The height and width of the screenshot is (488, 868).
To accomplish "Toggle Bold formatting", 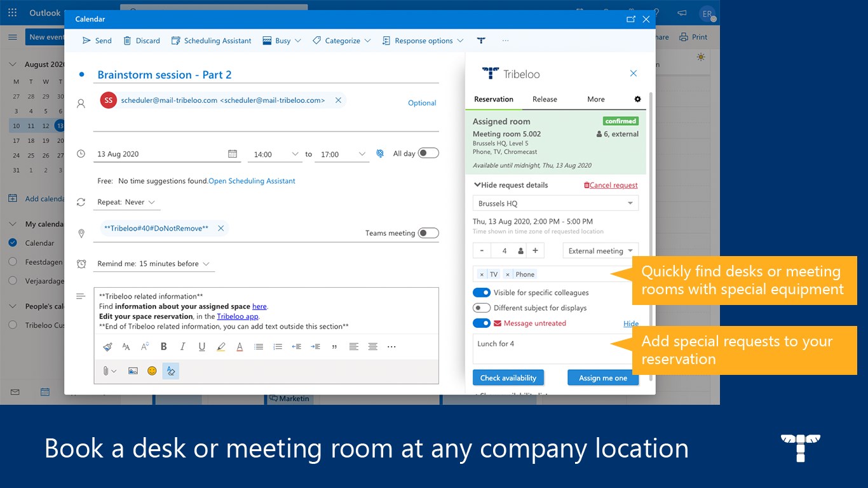I will [164, 347].
